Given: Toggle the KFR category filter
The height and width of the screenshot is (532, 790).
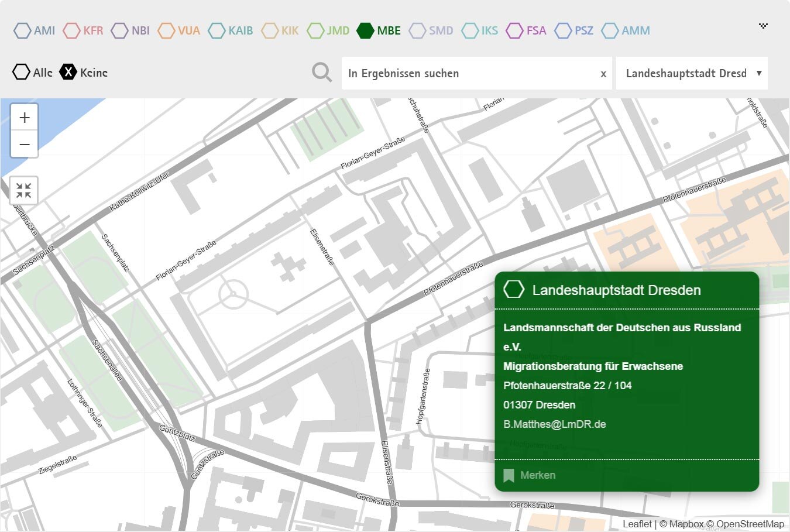Looking at the screenshot, I should tap(83, 30).
